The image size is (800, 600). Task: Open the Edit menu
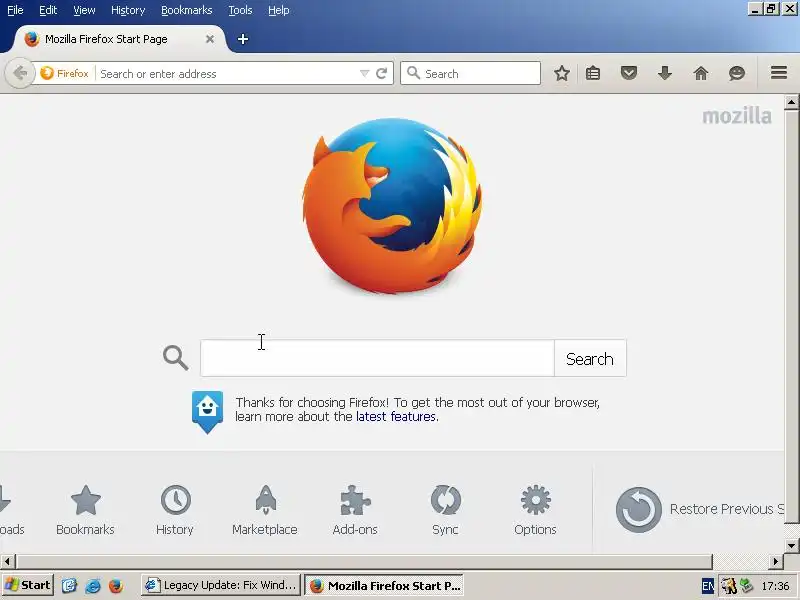[x=48, y=10]
